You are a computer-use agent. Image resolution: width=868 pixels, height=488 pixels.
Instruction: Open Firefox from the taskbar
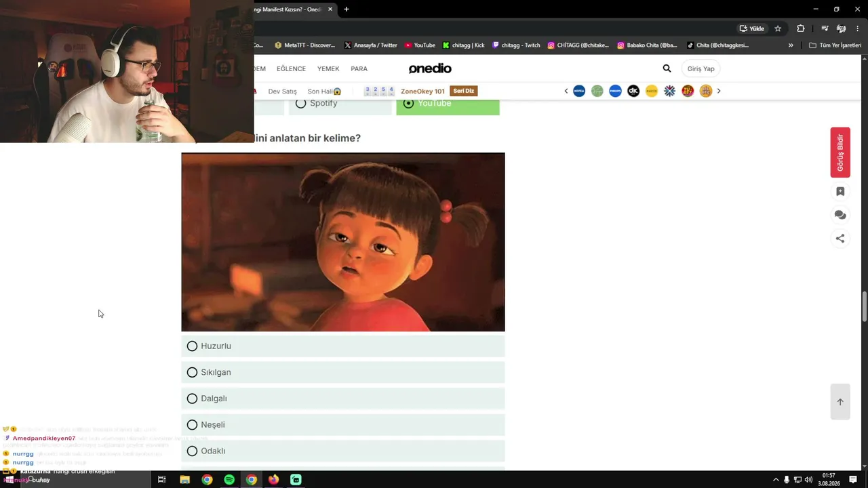tap(273, 480)
